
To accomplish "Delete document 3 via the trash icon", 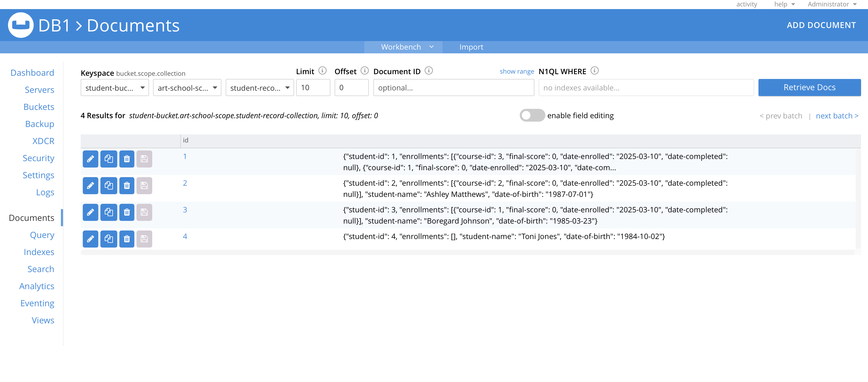I will coord(127,212).
